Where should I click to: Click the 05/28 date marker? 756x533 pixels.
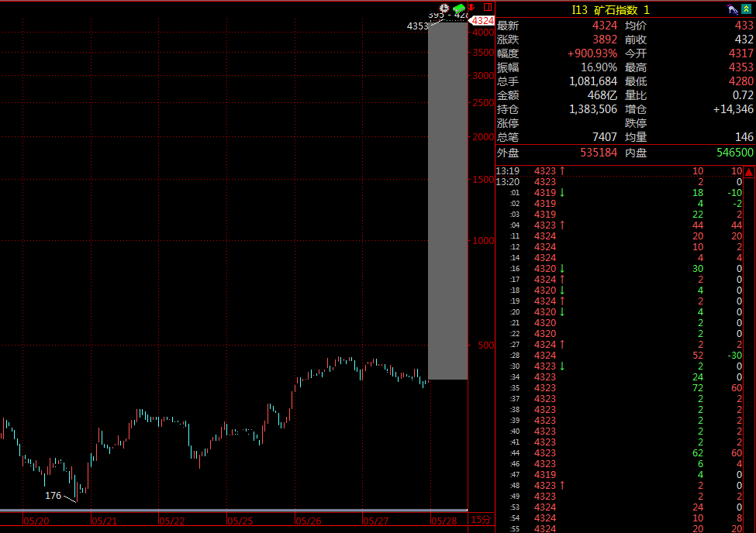tap(444, 521)
